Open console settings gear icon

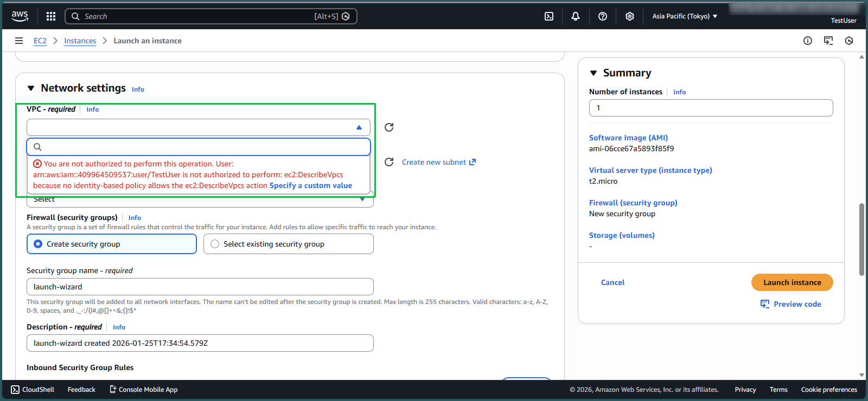(x=630, y=16)
